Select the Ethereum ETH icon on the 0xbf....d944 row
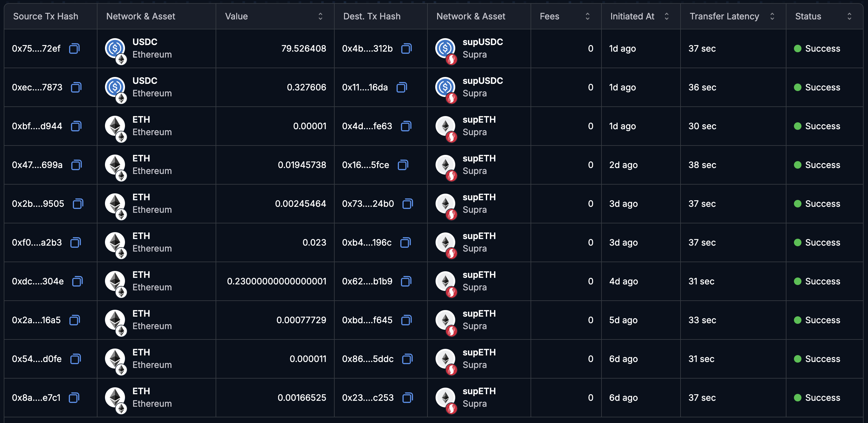Viewport: 868px width, 423px height. 115,126
